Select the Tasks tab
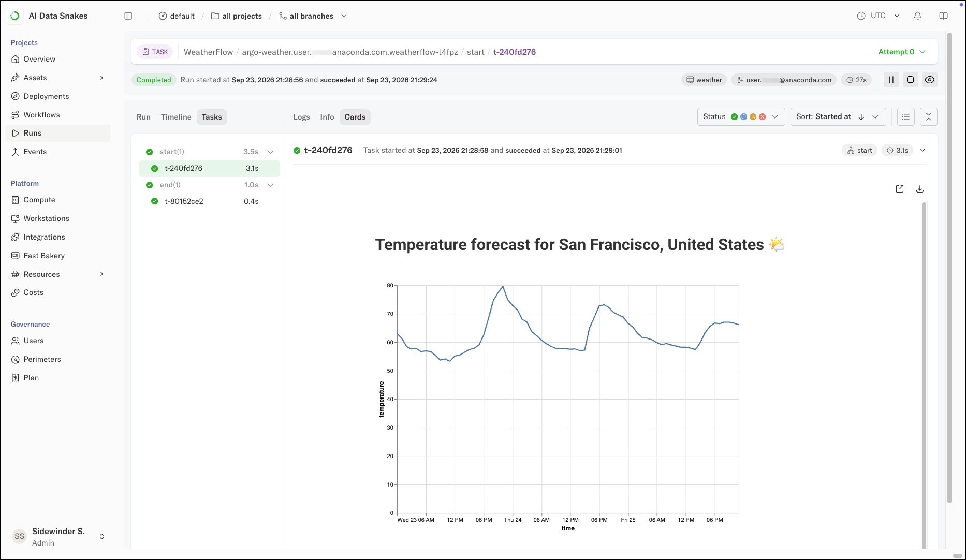The width and height of the screenshot is (966, 560). tap(212, 117)
